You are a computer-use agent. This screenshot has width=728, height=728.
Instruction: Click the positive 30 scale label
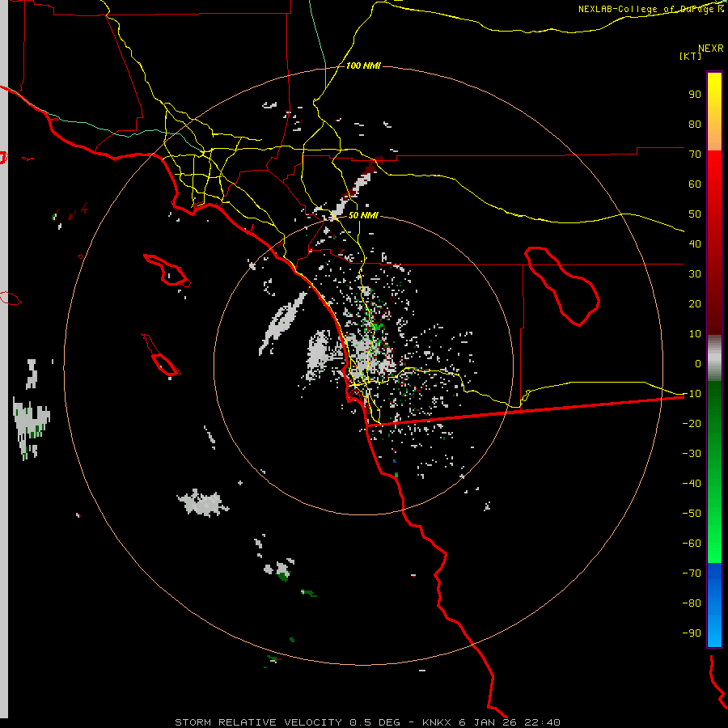[x=695, y=274]
